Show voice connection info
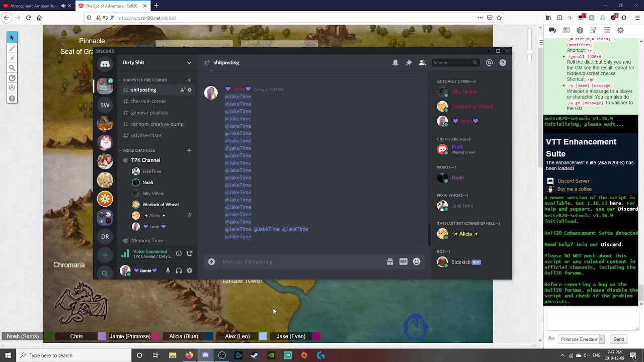The width and height of the screenshot is (644, 362). tap(179, 253)
